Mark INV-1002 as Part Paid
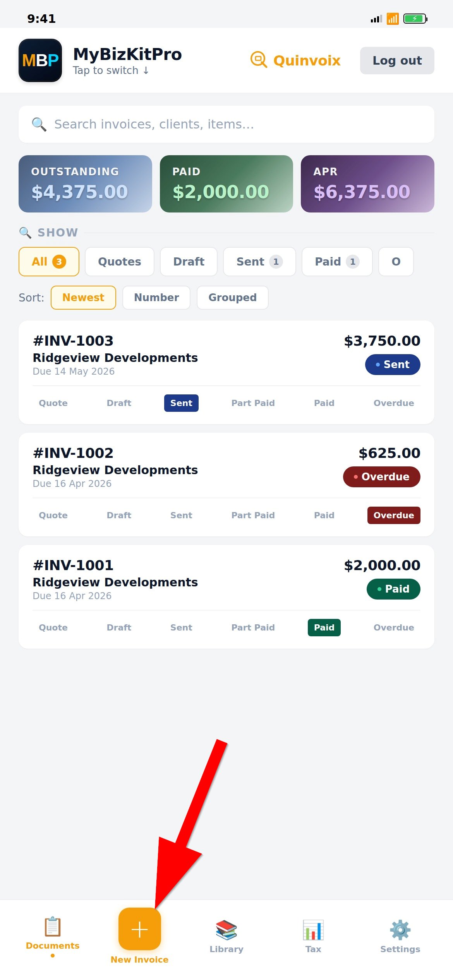The image size is (453, 980). click(253, 515)
